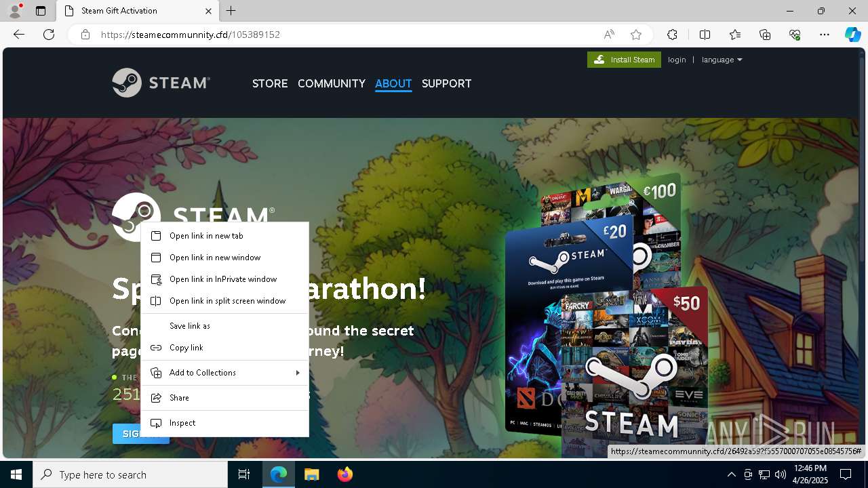Open volume speaker tray icon
Screen dimensions: 868x488
(x=781, y=474)
